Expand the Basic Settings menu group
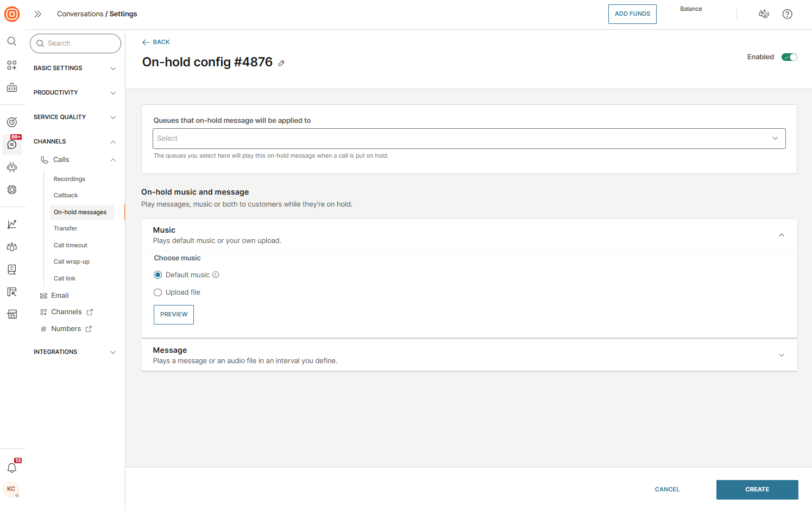 pyautogui.click(x=74, y=68)
